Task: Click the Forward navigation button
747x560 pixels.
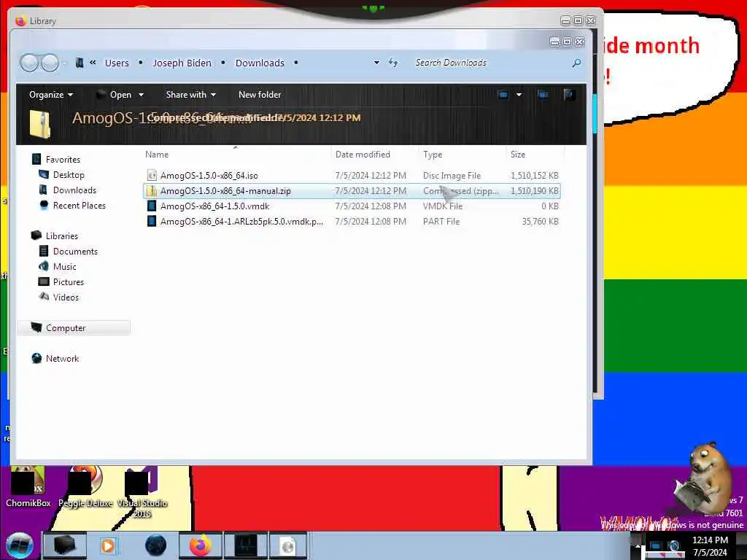Action: click(50, 63)
